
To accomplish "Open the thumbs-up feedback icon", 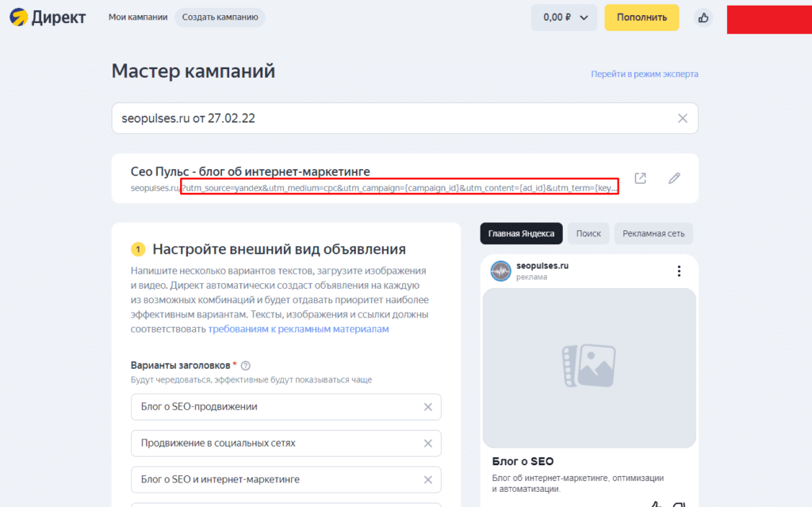I will (703, 17).
